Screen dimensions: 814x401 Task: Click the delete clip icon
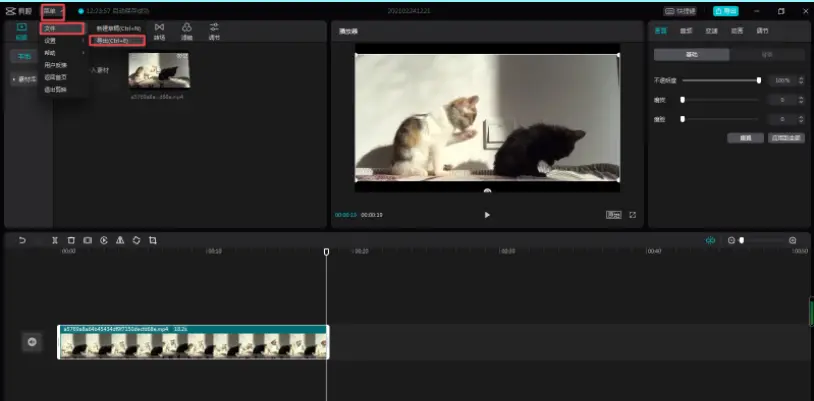[x=71, y=240]
